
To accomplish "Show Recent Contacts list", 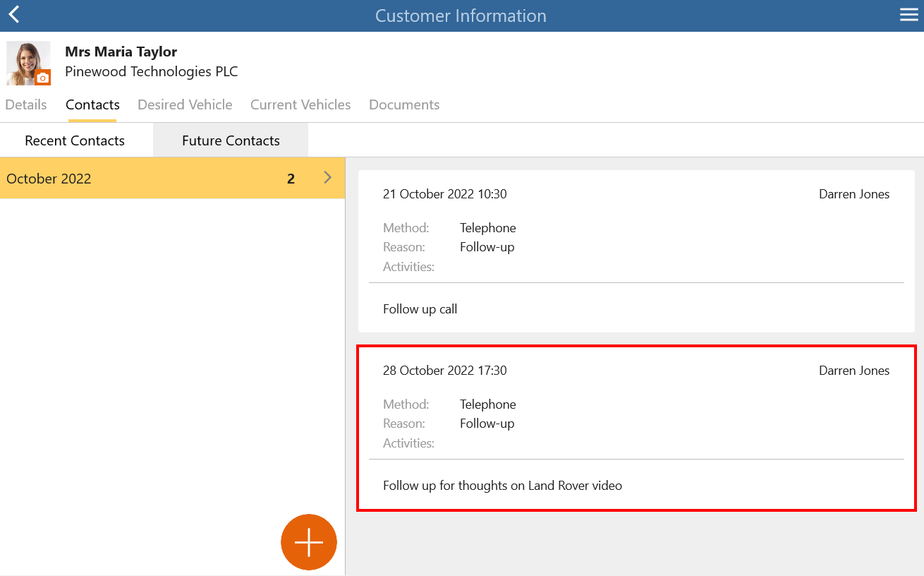I will (x=75, y=140).
